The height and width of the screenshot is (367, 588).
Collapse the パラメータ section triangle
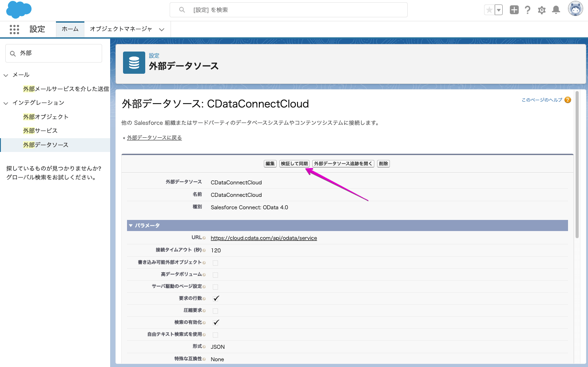131,226
